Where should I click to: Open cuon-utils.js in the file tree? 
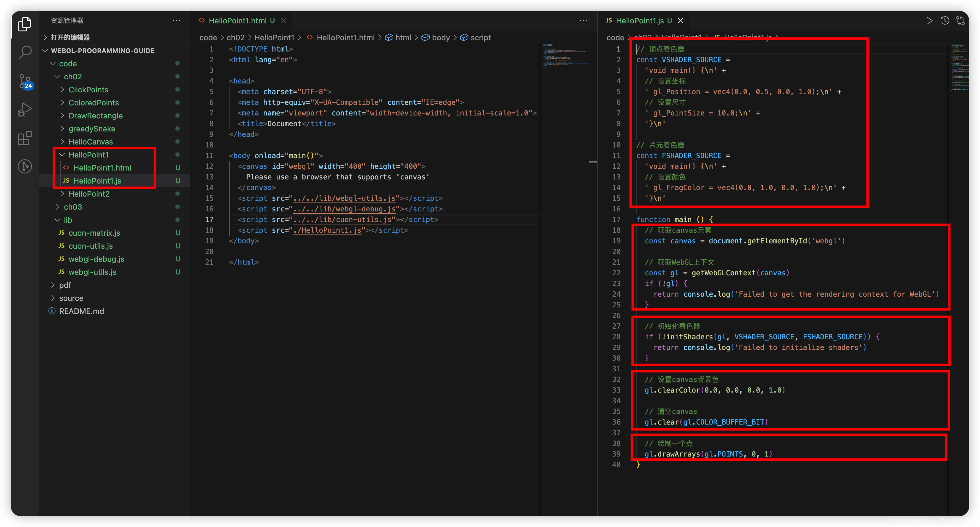(91, 246)
